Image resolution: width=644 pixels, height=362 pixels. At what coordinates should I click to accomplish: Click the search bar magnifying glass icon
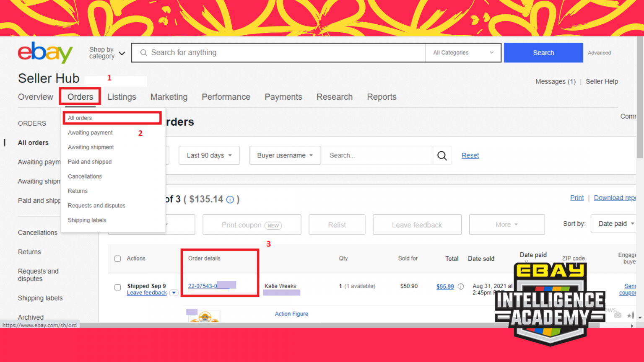coord(143,53)
